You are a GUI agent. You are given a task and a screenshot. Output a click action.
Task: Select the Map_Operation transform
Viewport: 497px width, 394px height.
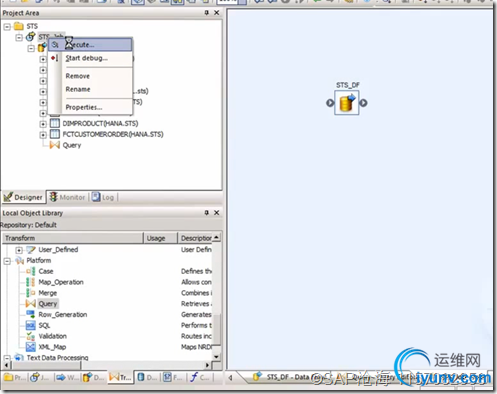point(61,282)
